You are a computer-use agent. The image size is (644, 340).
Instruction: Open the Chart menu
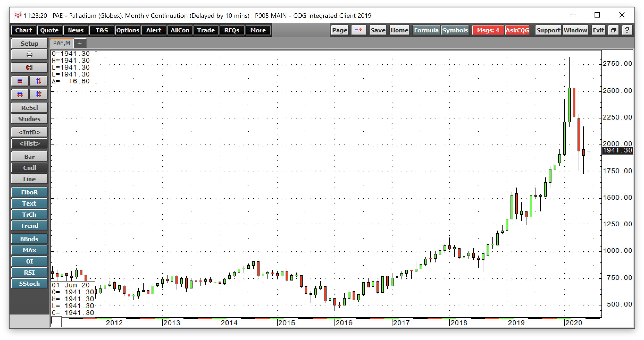click(24, 30)
